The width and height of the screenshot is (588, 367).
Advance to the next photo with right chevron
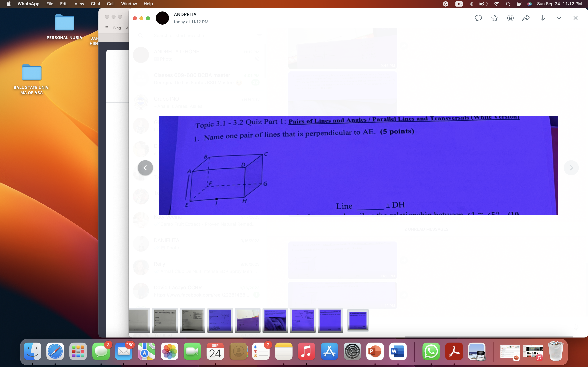tap(571, 167)
